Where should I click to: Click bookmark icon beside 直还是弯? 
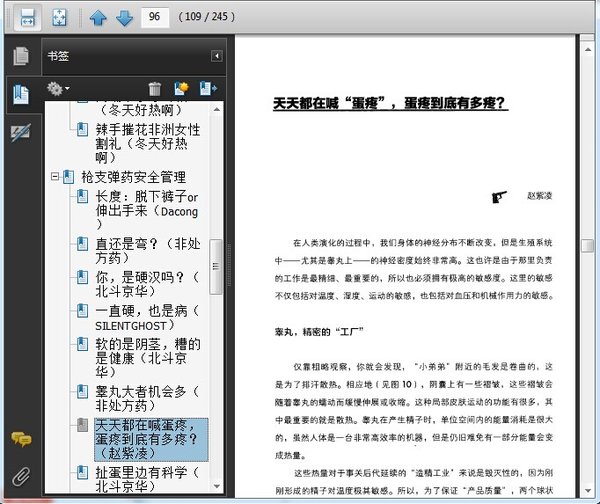coord(83,244)
